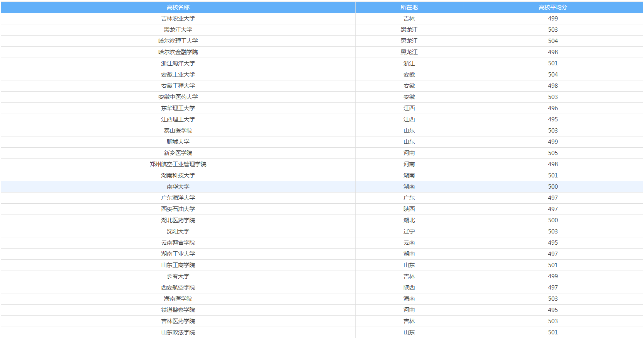Click 陕西 location in 西安石油大学 row

tap(409, 209)
